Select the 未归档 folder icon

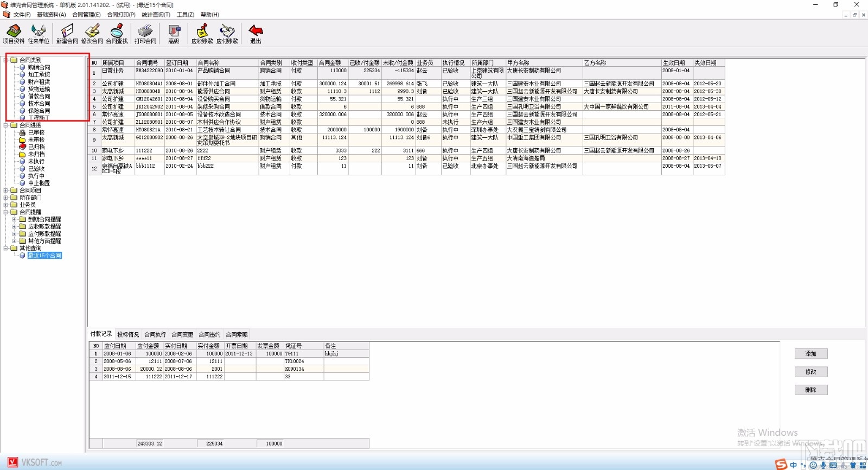click(x=22, y=154)
